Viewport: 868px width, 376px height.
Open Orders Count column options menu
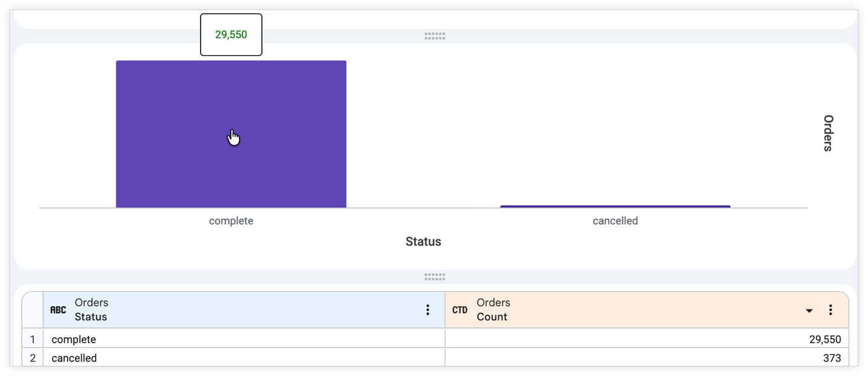[830, 310]
